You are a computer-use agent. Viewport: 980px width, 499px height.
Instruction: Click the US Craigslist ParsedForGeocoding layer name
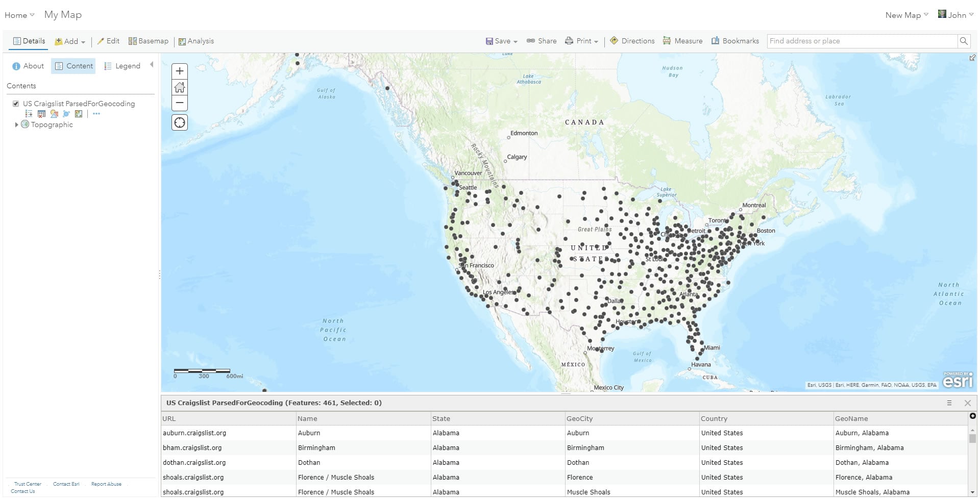(x=79, y=104)
